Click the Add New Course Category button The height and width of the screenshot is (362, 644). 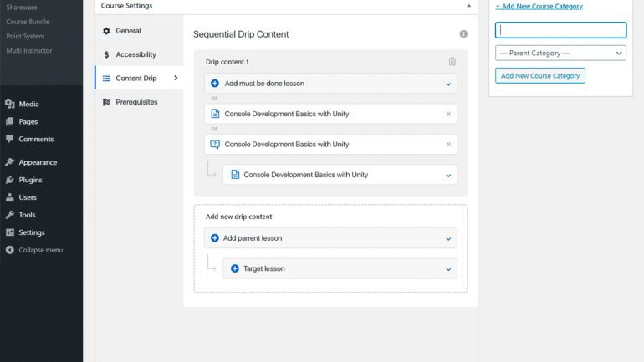point(540,76)
